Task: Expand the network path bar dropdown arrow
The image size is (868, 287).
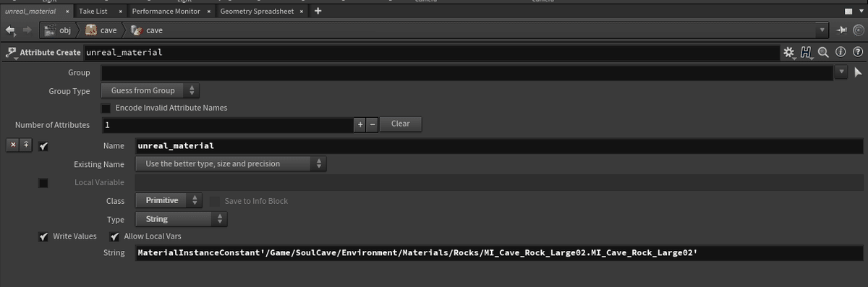Action: pyautogui.click(x=822, y=30)
